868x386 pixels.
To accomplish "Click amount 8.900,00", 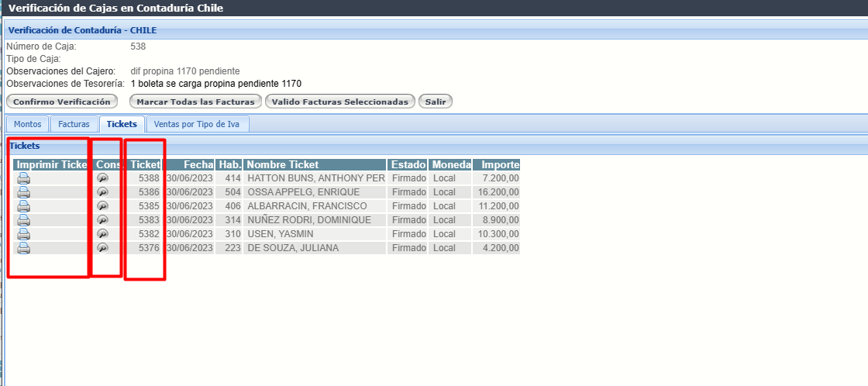I will point(501,220).
